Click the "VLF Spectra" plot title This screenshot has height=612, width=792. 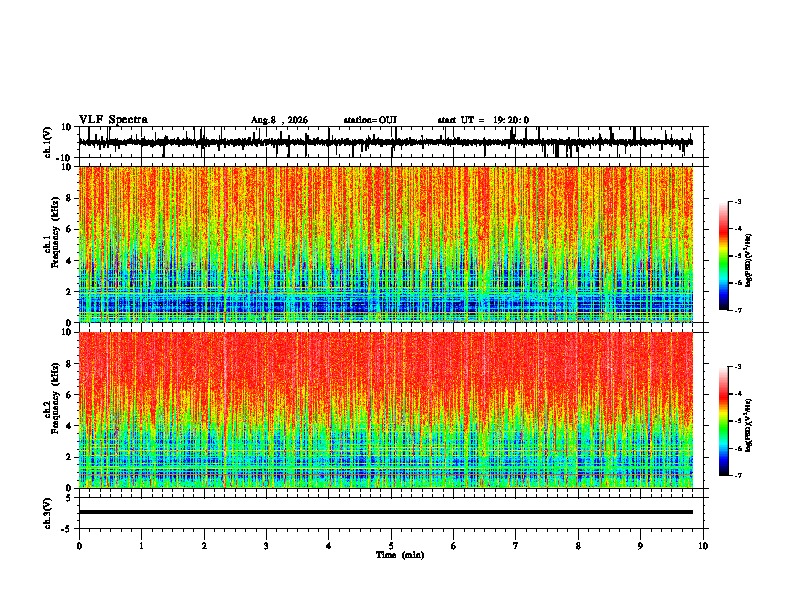pos(114,120)
